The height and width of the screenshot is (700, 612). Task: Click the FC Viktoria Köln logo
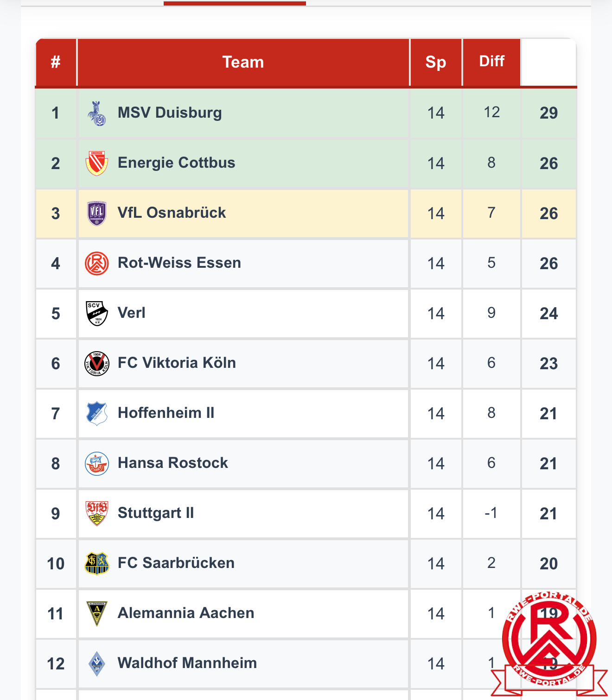(x=97, y=363)
